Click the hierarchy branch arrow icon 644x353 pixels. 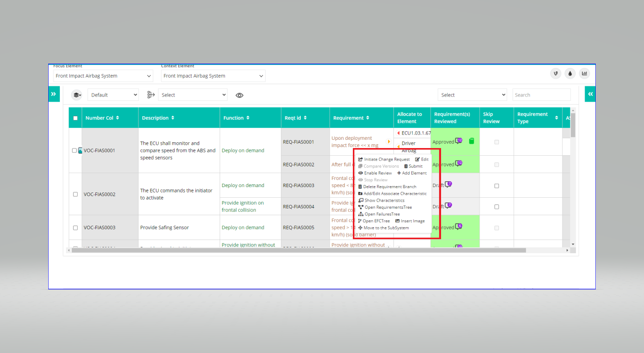(151, 95)
